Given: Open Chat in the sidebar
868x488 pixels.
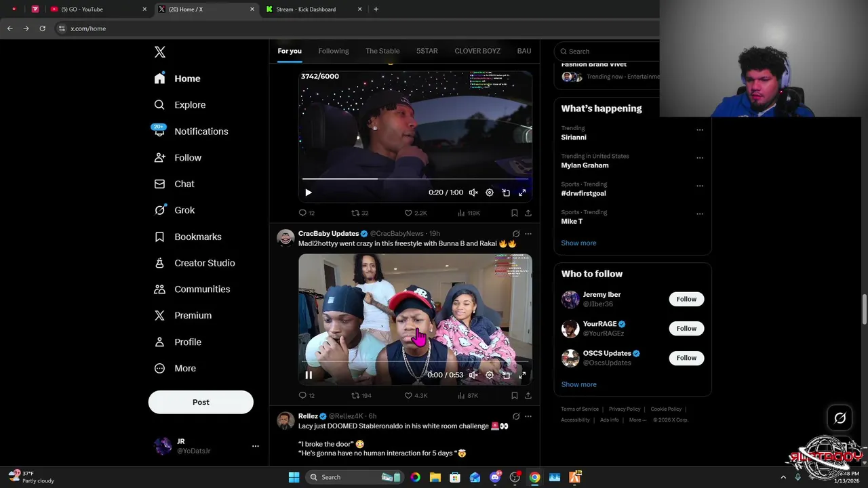Looking at the screenshot, I should [174, 184].
